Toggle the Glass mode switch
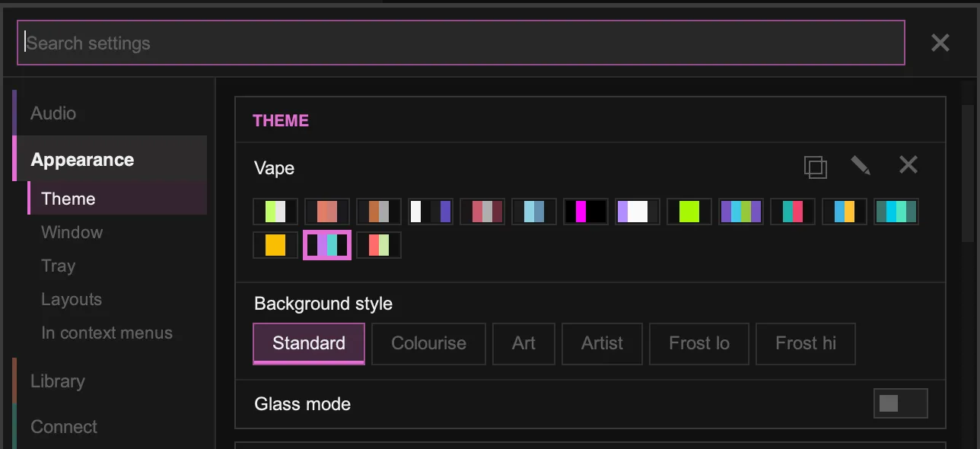The height and width of the screenshot is (449, 980). pyautogui.click(x=900, y=403)
